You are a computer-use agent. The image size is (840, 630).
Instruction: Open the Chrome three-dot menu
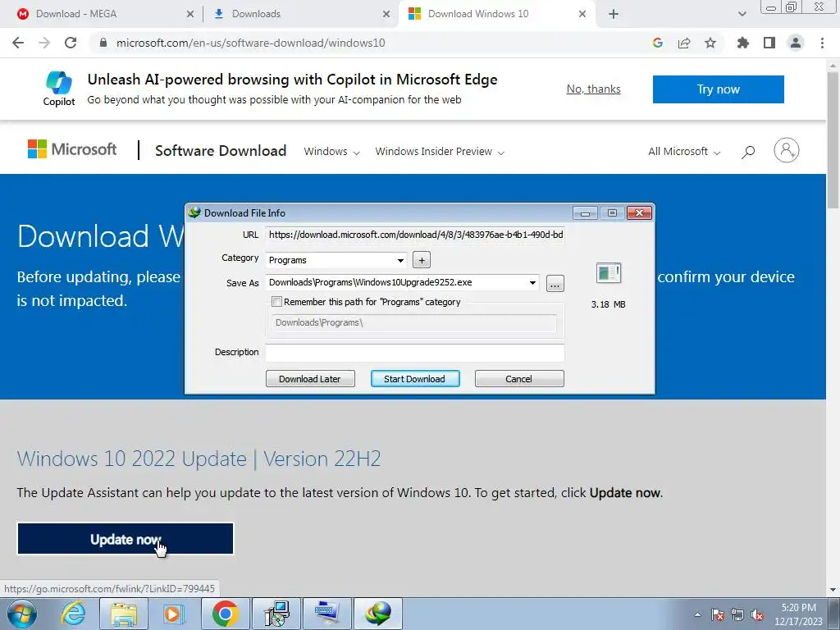tap(822, 43)
